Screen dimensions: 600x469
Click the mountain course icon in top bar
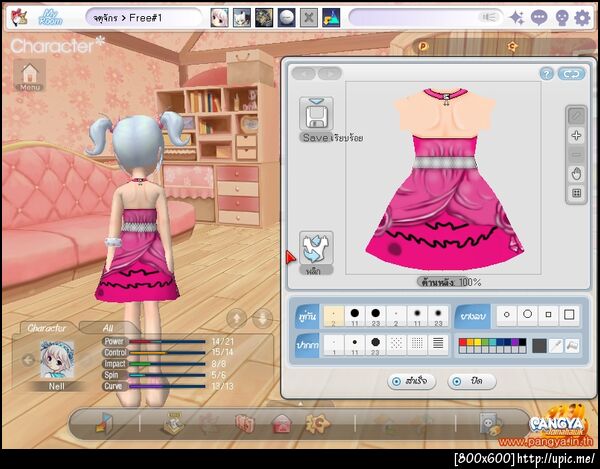(331, 18)
